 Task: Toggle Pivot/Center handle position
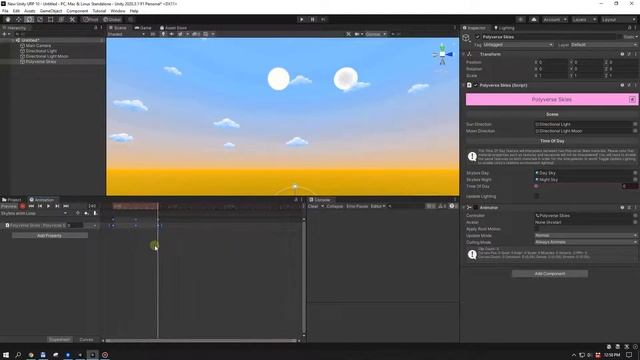[91, 19]
